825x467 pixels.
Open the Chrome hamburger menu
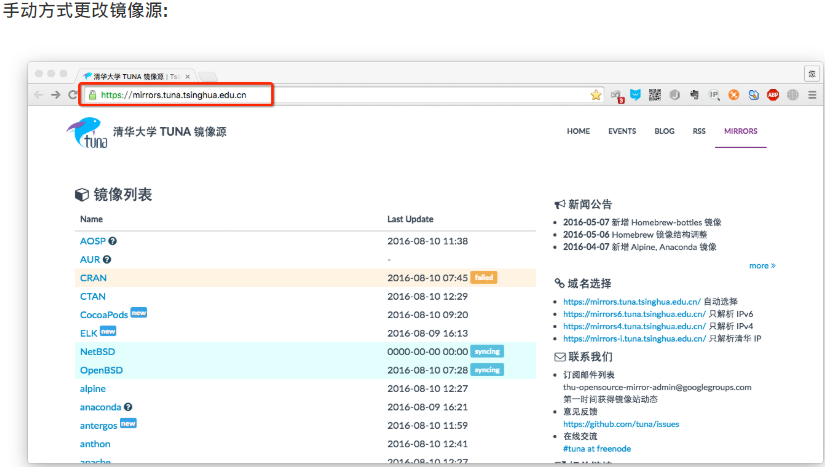click(x=812, y=95)
